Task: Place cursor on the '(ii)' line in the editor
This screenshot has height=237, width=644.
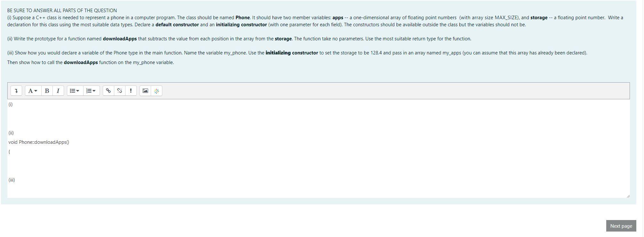Action: [11, 133]
